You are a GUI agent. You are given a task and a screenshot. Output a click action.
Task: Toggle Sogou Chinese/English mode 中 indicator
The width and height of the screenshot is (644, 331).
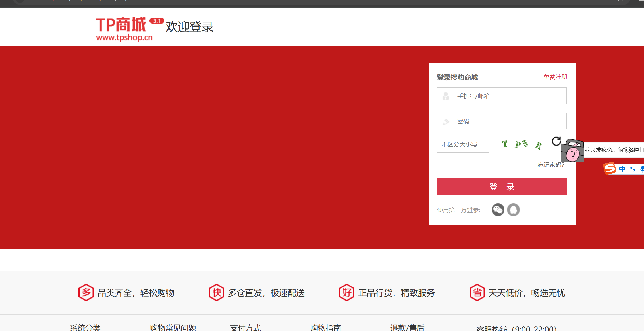(622, 169)
